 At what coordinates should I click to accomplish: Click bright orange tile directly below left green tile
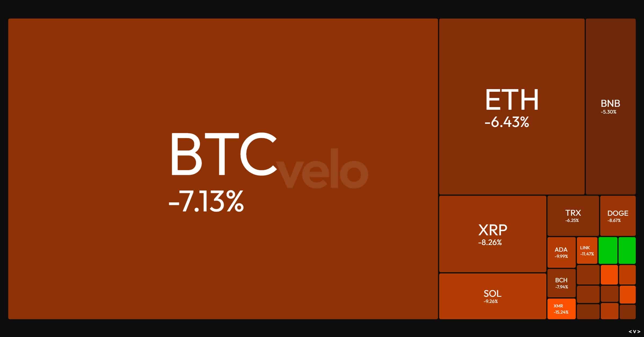pos(609,275)
